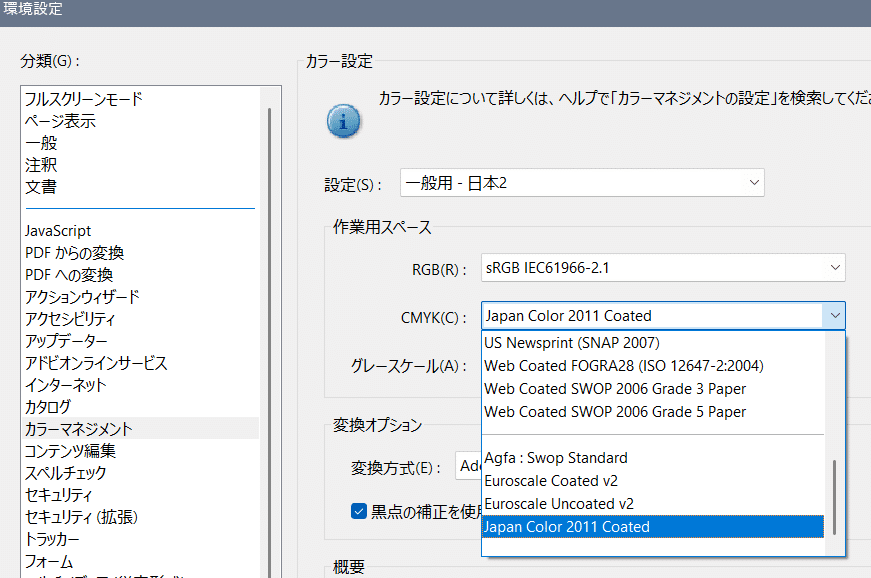Screen dimensions: 871x578
Task: Collapse the CMYK dropdown via its arrow
Action: pos(834,315)
